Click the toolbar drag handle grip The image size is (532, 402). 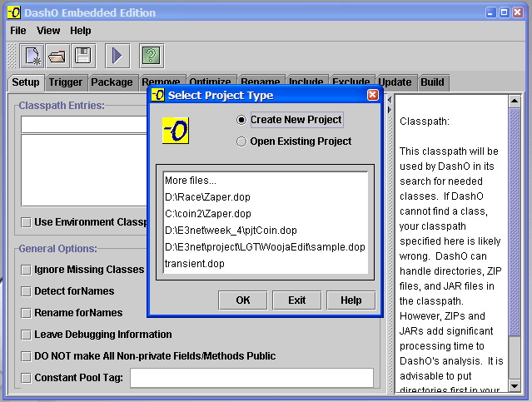coord(12,56)
